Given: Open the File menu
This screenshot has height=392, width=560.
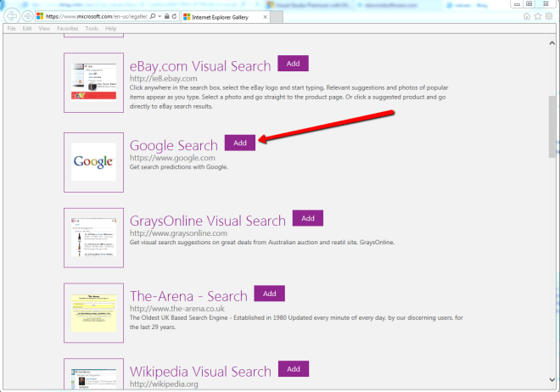Looking at the screenshot, I should 12,29.
